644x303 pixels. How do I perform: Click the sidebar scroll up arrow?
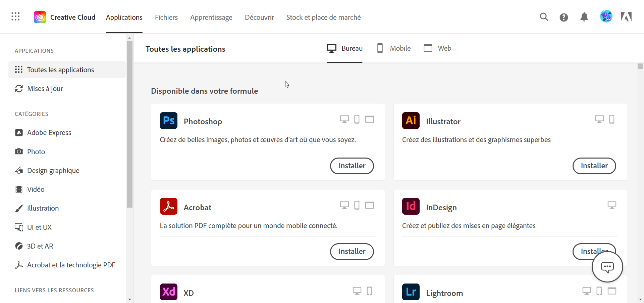click(129, 38)
